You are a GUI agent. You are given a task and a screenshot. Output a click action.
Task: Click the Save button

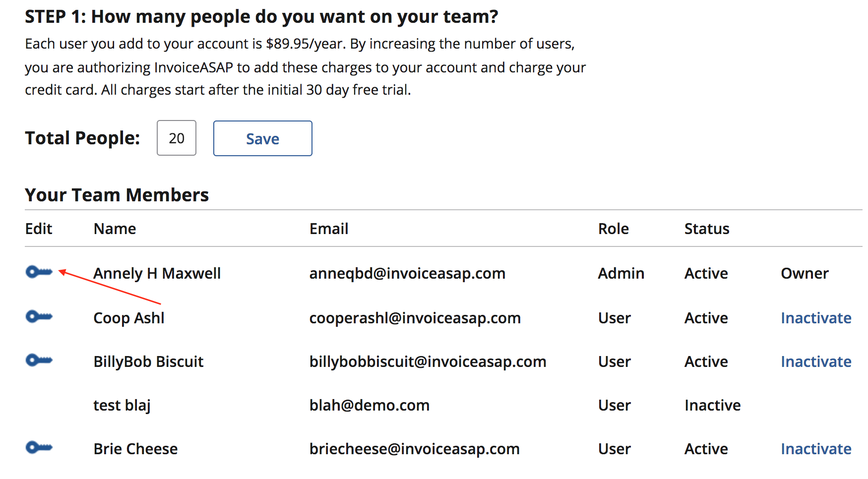tap(262, 138)
